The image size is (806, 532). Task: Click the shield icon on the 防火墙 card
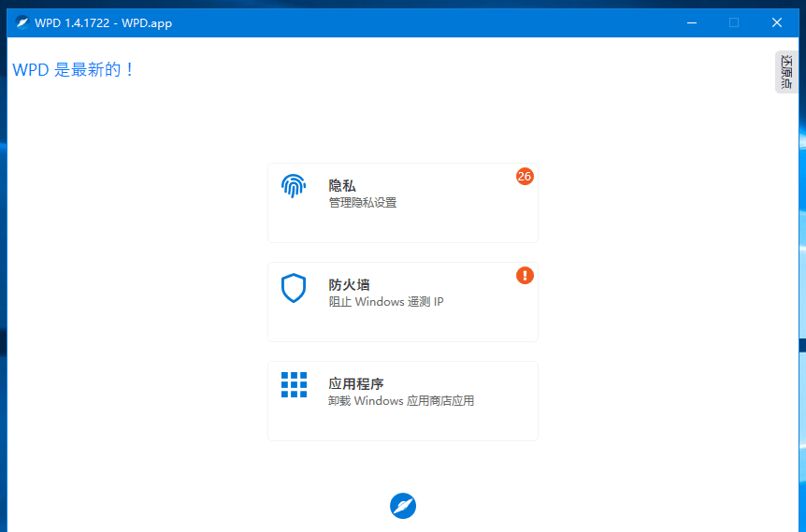click(294, 288)
